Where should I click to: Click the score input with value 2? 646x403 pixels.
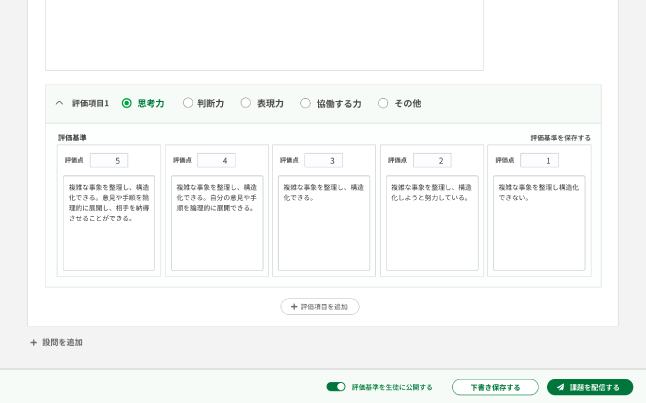click(432, 160)
